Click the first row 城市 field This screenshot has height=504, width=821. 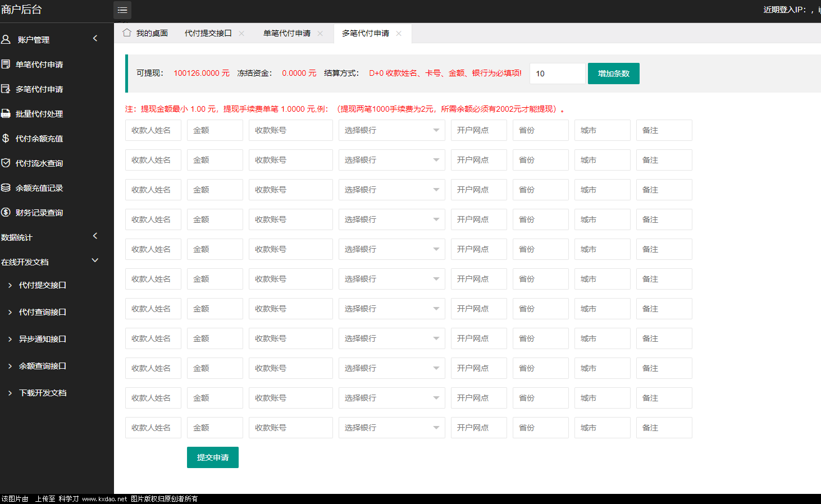(603, 130)
